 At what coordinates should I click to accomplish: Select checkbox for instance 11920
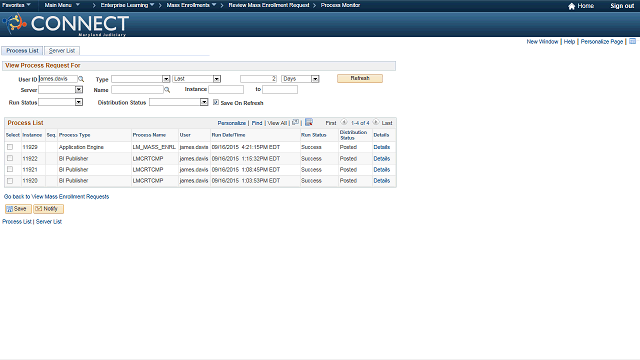pos(10,180)
